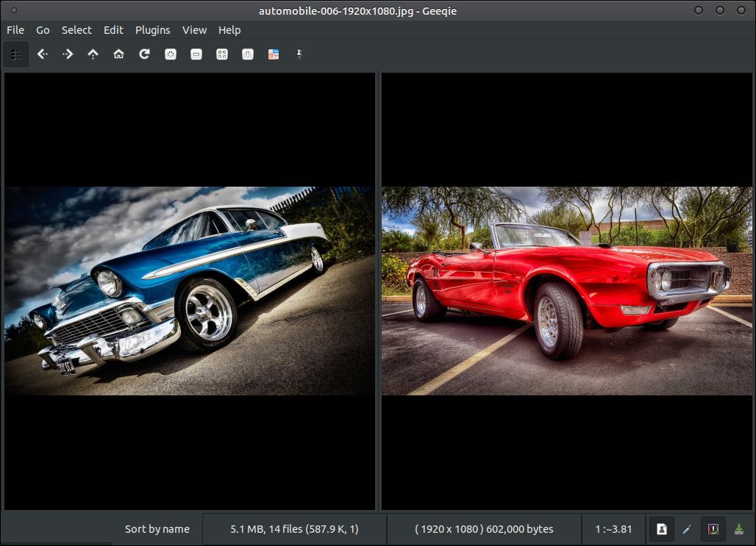The width and height of the screenshot is (756, 546).
Task: Set zoom to 1:1 original size
Action: point(247,54)
